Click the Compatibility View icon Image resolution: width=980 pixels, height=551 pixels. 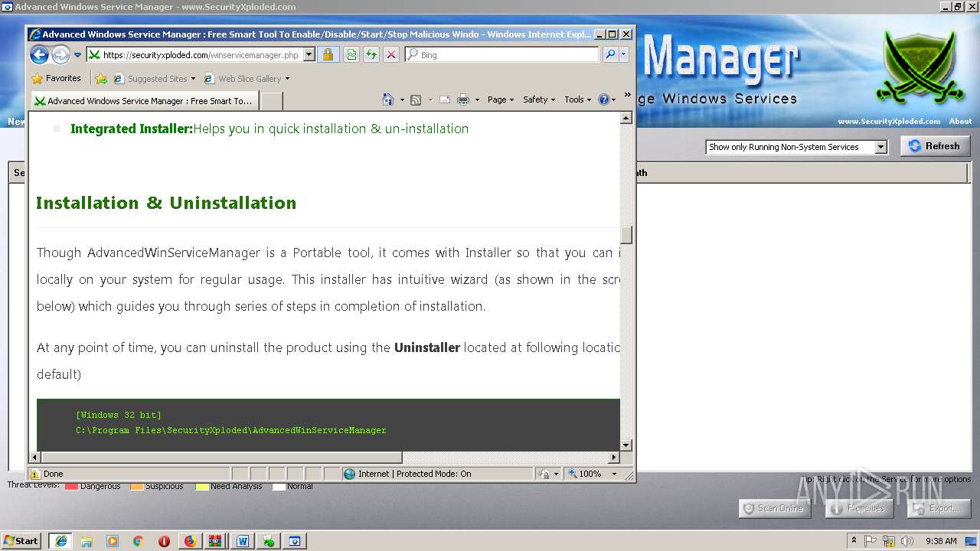click(351, 55)
